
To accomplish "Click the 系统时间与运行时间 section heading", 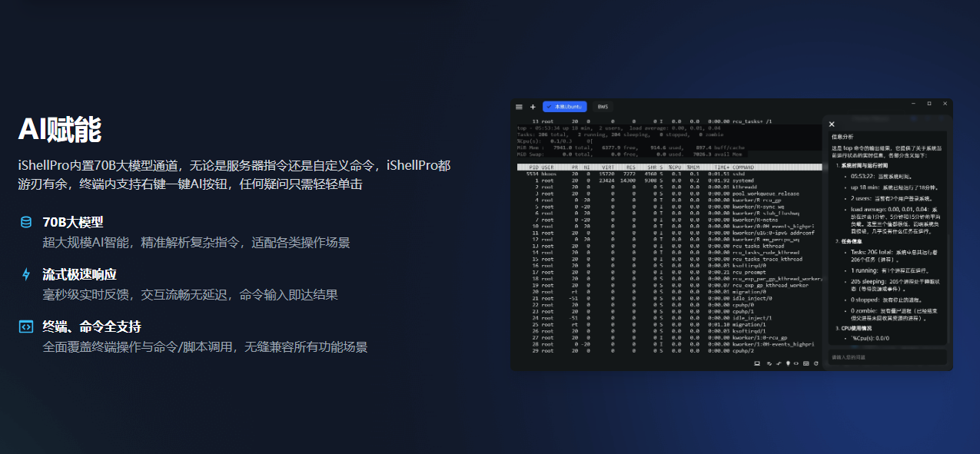I will 865,165.
